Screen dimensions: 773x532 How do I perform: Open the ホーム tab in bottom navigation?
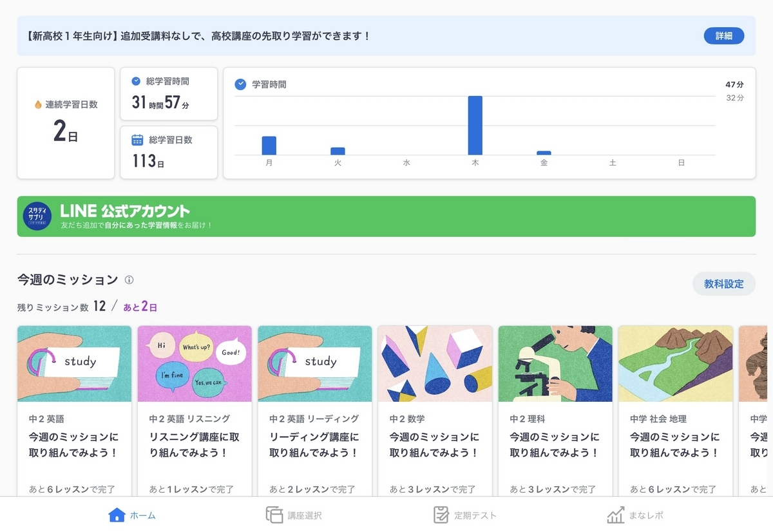click(132, 515)
